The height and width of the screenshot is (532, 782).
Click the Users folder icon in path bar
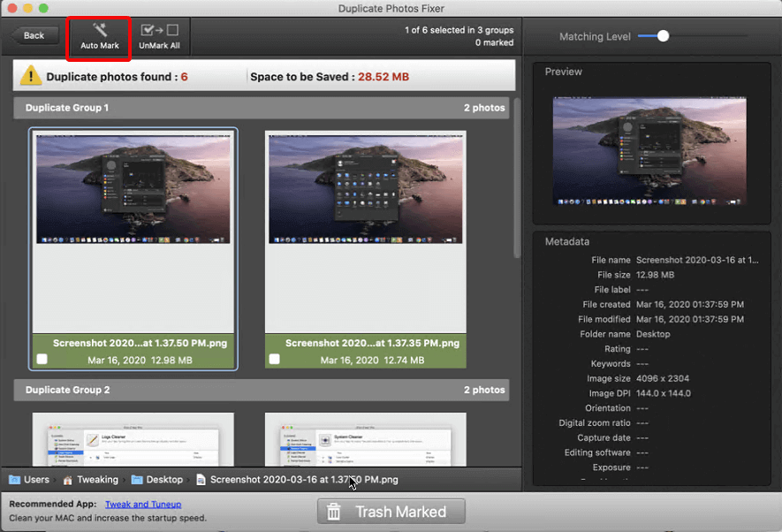[x=15, y=480]
